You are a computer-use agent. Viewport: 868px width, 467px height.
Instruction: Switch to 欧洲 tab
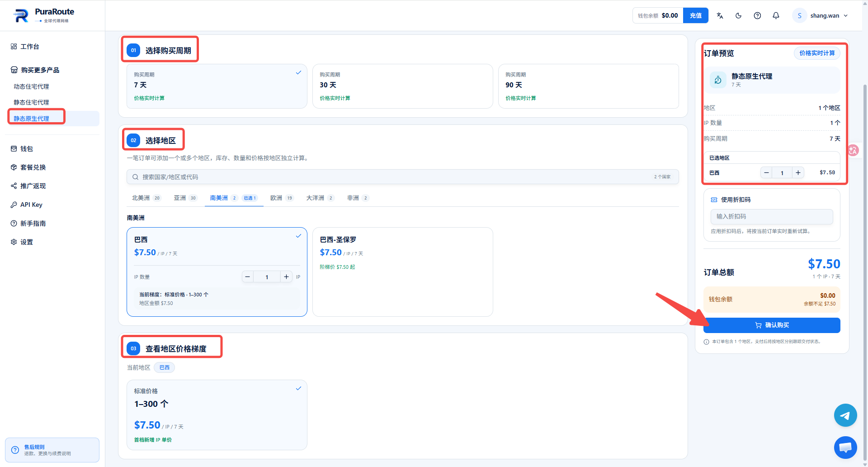click(x=282, y=198)
